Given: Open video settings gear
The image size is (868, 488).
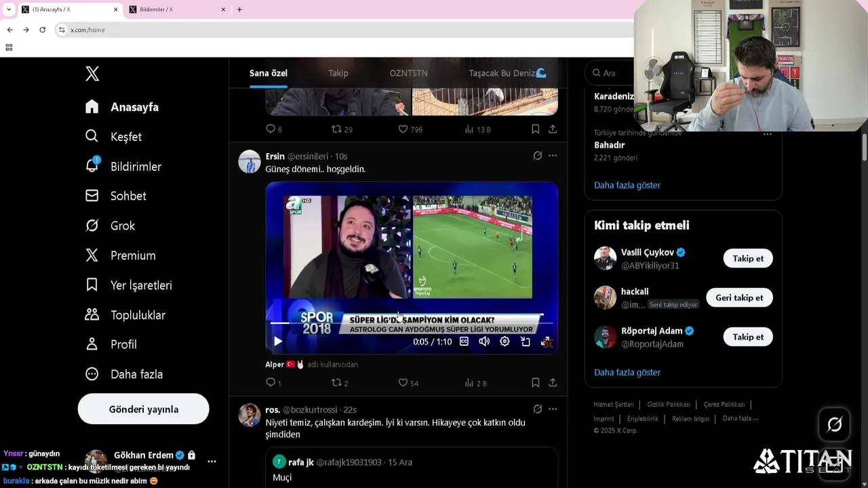Looking at the screenshot, I should tap(505, 342).
